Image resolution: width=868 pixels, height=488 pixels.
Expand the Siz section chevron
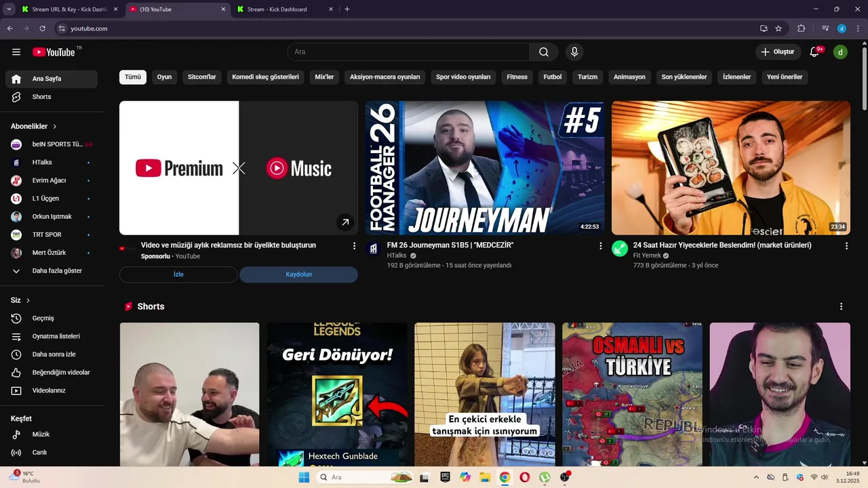click(x=28, y=300)
